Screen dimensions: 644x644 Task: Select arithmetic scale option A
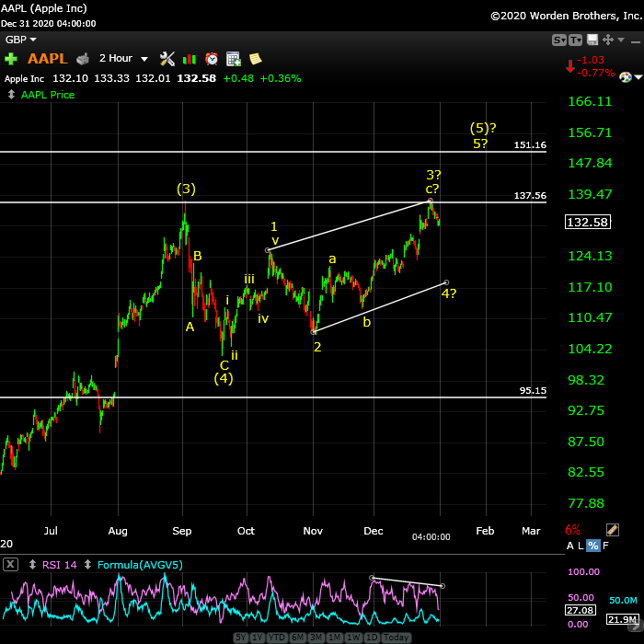point(569,546)
